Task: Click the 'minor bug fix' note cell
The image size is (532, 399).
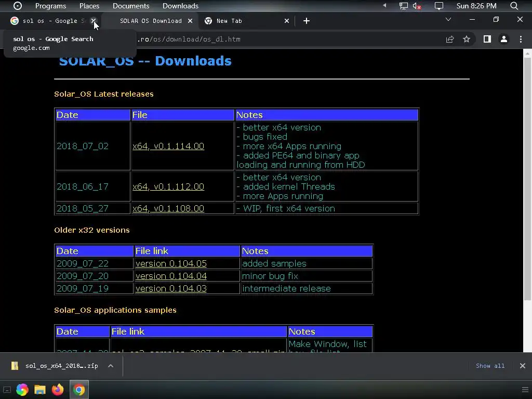Action: pyautogui.click(x=307, y=276)
